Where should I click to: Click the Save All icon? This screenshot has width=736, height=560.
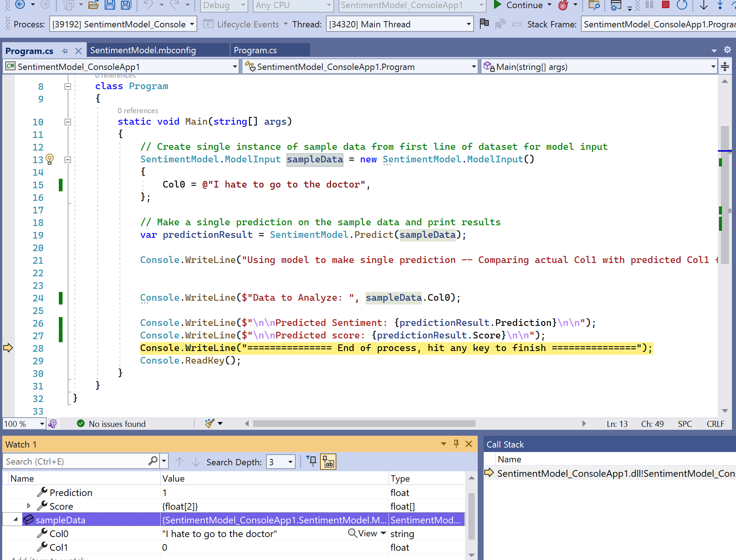coord(126,5)
